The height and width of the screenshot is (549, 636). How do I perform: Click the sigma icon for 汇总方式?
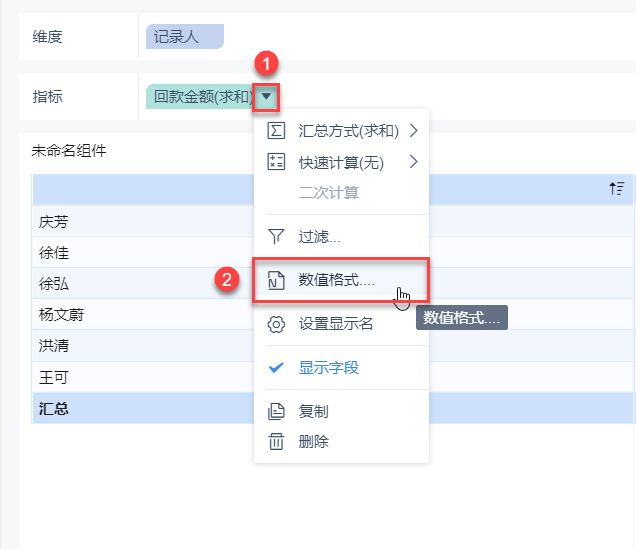tap(277, 131)
